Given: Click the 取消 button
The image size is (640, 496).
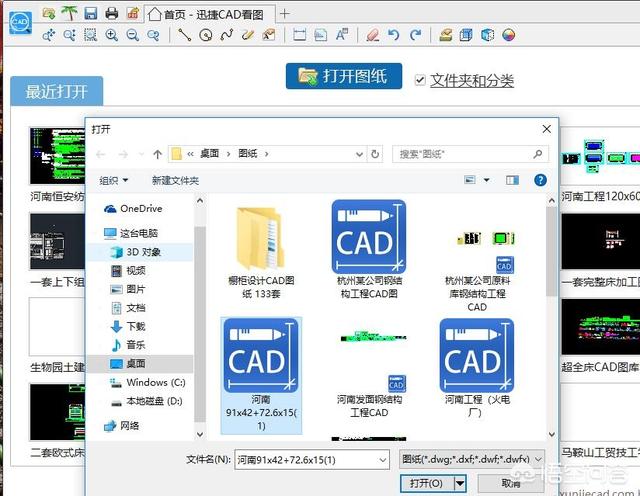Looking at the screenshot, I should pyautogui.click(x=510, y=484).
